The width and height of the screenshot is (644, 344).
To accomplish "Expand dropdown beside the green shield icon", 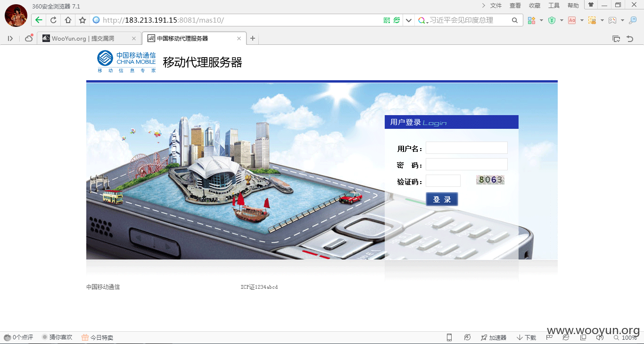I will (x=561, y=20).
